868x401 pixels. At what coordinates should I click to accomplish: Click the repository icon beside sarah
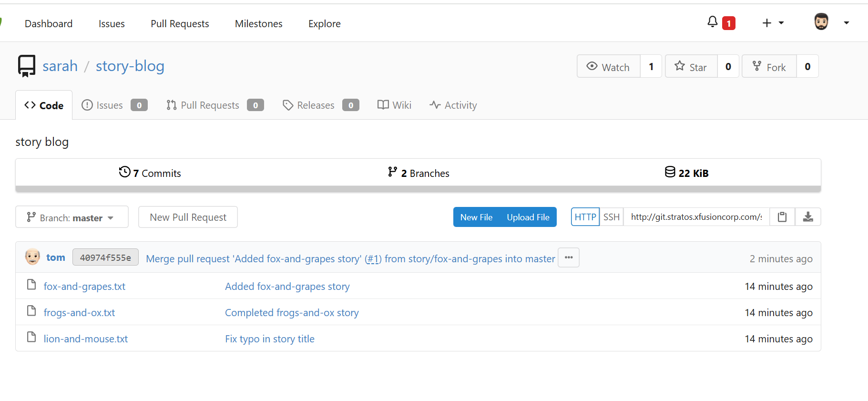pos(27,66)
